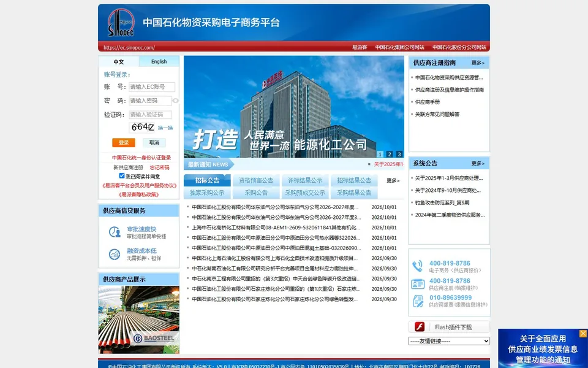Open the 易派客 header link

tap(360, 47)
